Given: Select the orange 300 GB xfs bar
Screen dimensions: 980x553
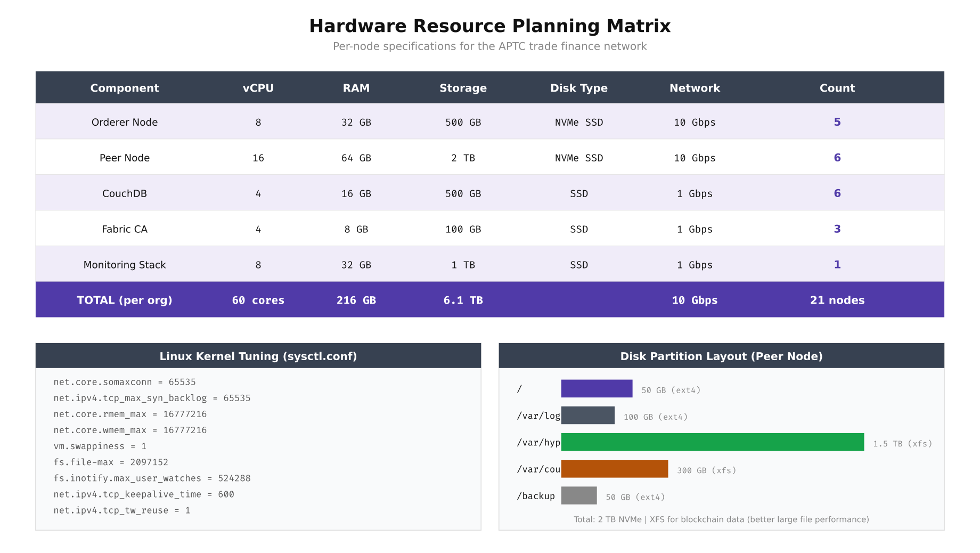Looking at the screenshot, I should [x=614, y=469].
